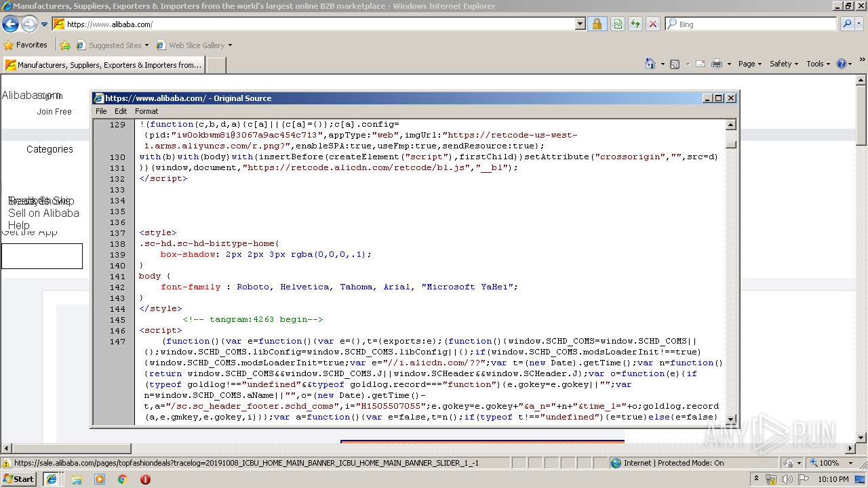Click the Original Source title bar icon
Screen dimensions: 868x488
pyautogui.click(x=99, y=98)
